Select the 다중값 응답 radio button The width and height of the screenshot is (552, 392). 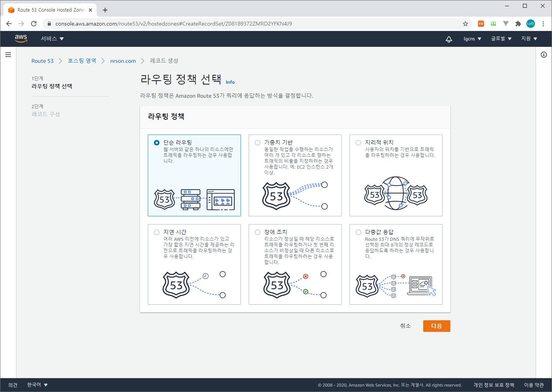click(x=358, y=232)
